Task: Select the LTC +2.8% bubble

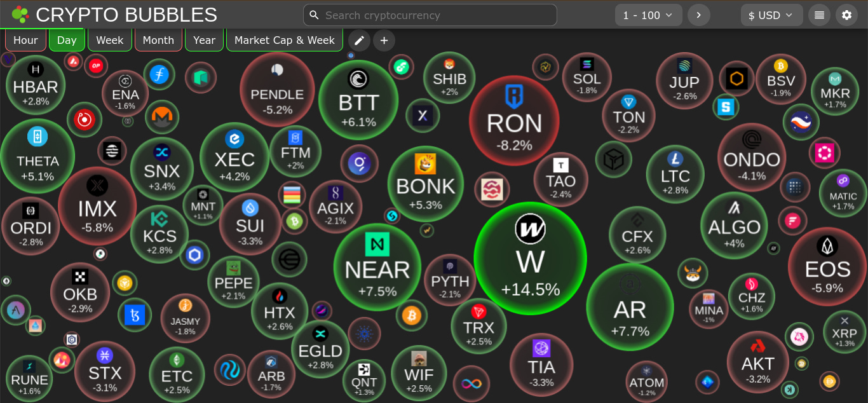Action: click(x=675, y=174)
